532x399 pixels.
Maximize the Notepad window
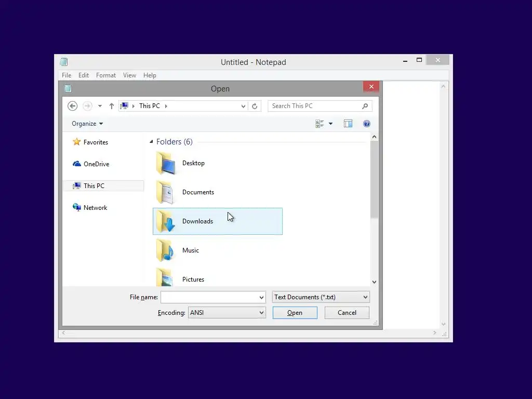pos(419,60)
